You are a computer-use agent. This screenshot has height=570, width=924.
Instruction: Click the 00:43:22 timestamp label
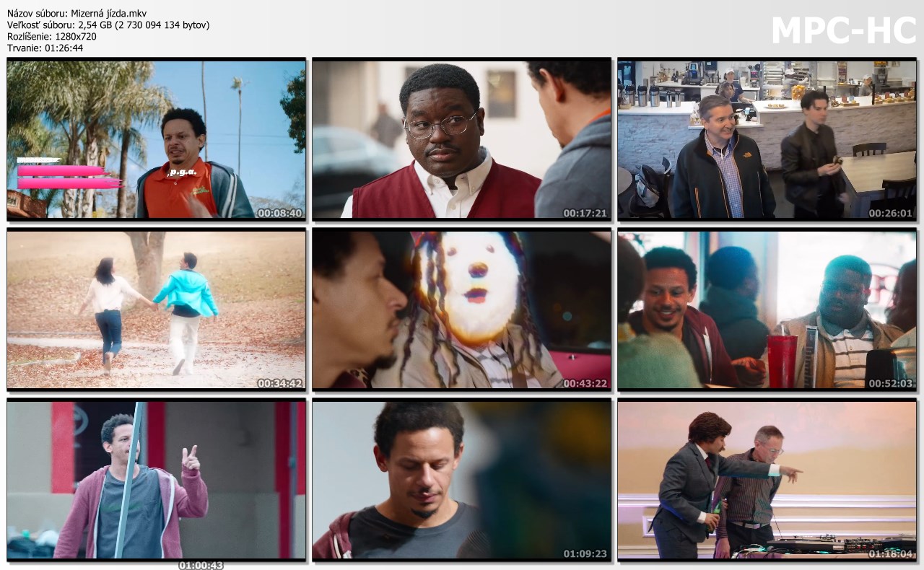[x=585, y=384]
